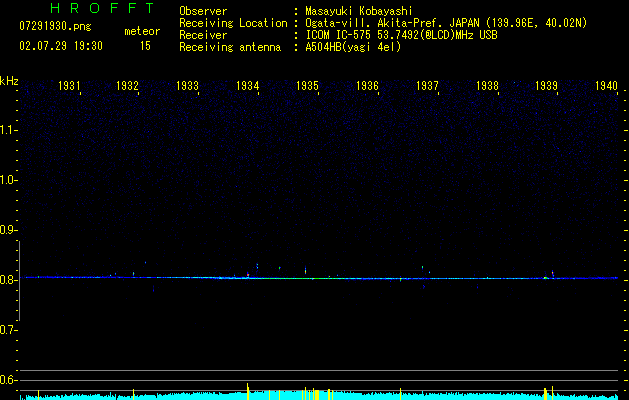This screenshot has height=400, width=629.
Task: Click the 1936 time axis label
Action: (367, 85)
